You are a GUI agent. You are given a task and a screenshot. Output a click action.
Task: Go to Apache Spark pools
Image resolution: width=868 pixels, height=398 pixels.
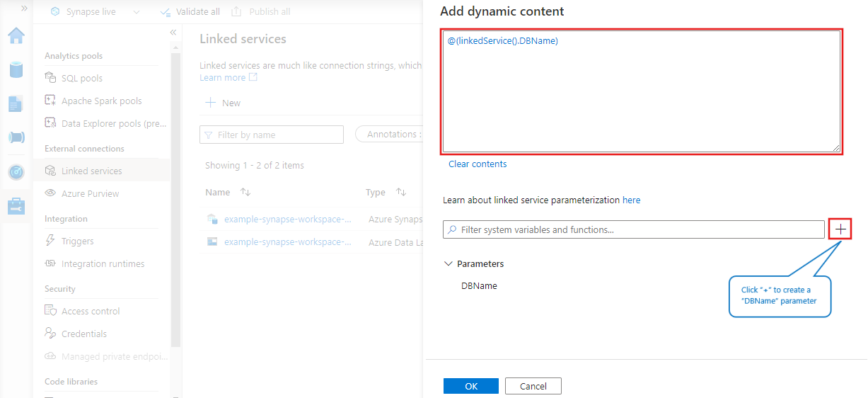(x=101, y=101)
